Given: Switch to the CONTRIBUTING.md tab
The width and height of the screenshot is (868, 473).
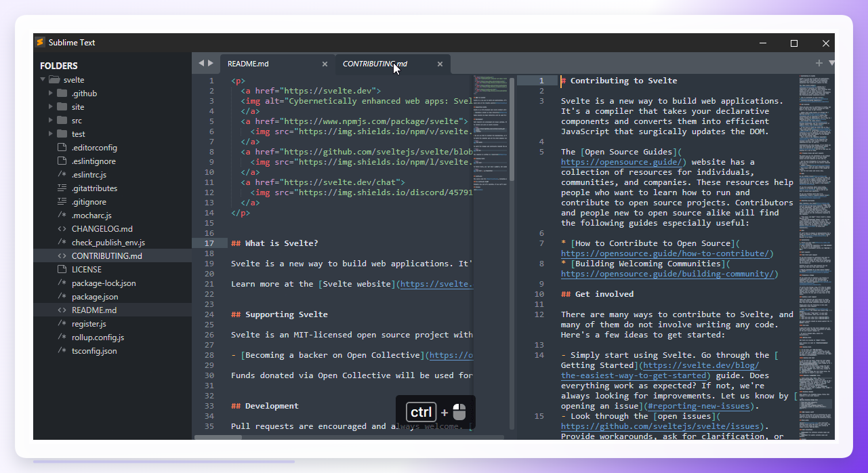Looking at the screenshot, I should tap(375, 64).
